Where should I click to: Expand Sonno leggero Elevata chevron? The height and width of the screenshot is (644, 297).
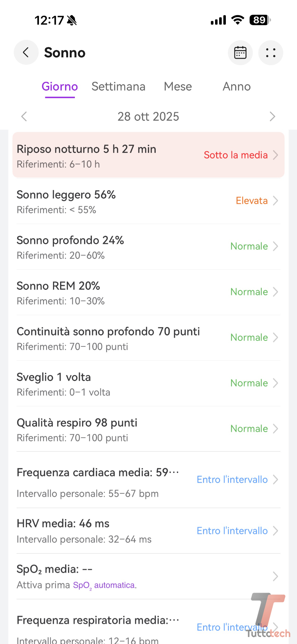pyautogui.click(x=276, y=201)
